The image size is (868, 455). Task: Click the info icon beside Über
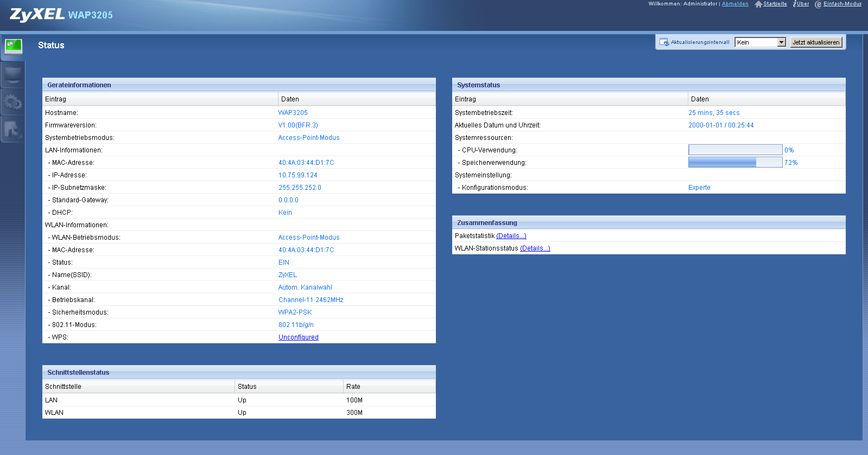(x=794, y=4)
